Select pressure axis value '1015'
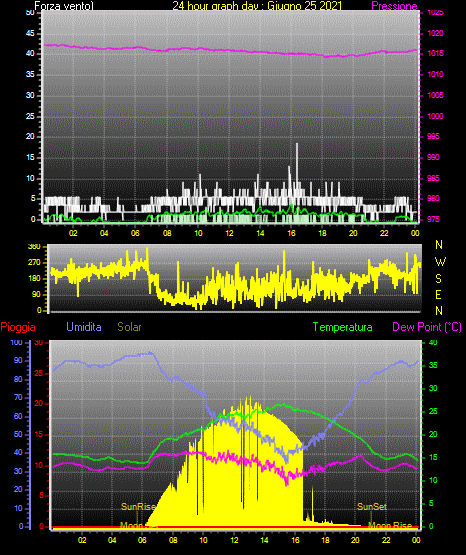Image resolution: width=466 pixels, height=555 pixels. point(435,53)
